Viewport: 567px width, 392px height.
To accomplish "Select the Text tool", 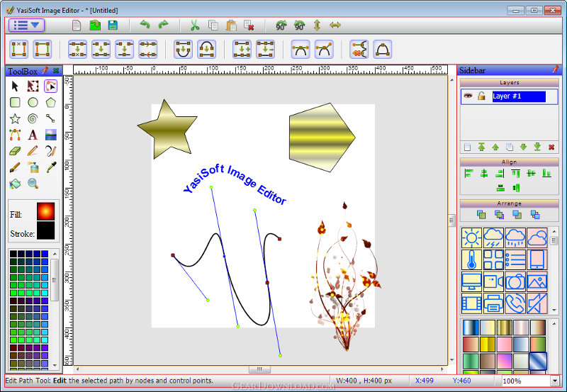I will (x=33, y=135).
